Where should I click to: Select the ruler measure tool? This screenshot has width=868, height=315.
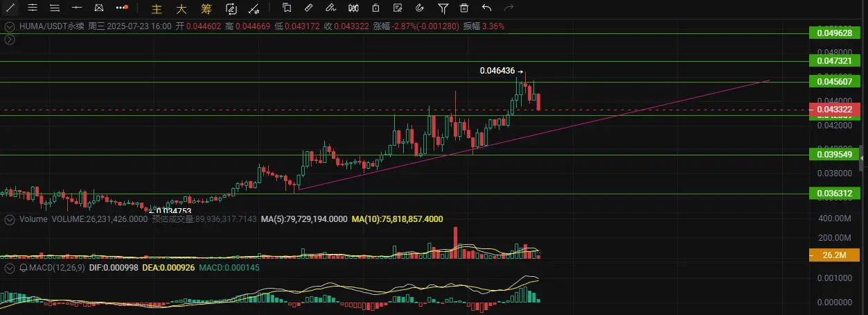point(308,8)
